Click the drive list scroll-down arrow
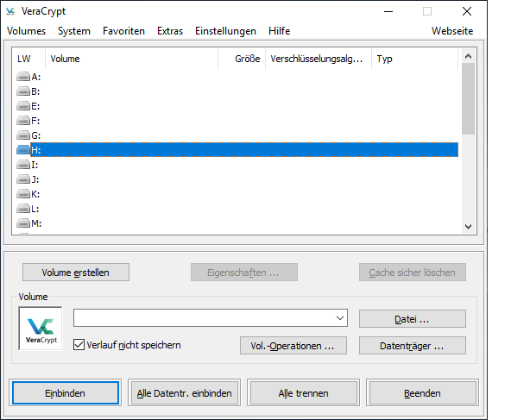The height and width of the screenshot is (420, 530). pos(468,227)
